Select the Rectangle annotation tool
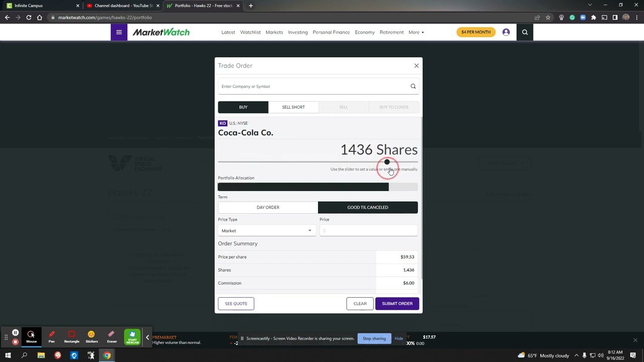Screen dimensions: 644x362 click(x=71, y=336)
